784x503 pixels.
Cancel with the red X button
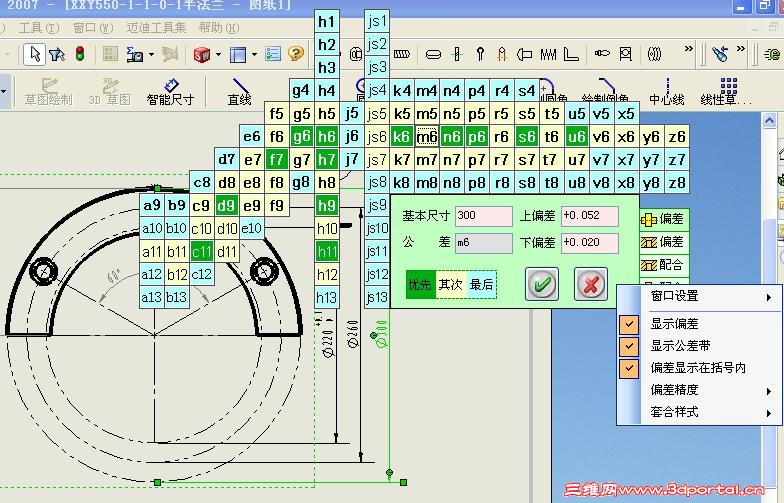590,284
